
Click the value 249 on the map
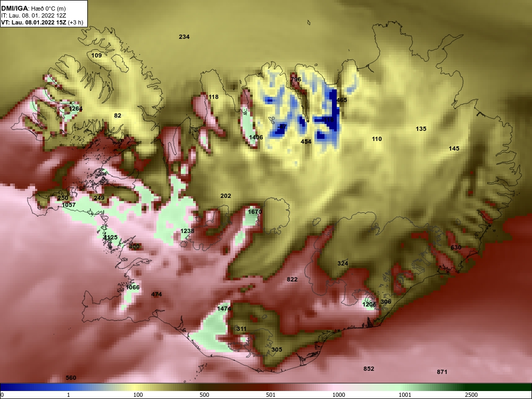point(99,198)
